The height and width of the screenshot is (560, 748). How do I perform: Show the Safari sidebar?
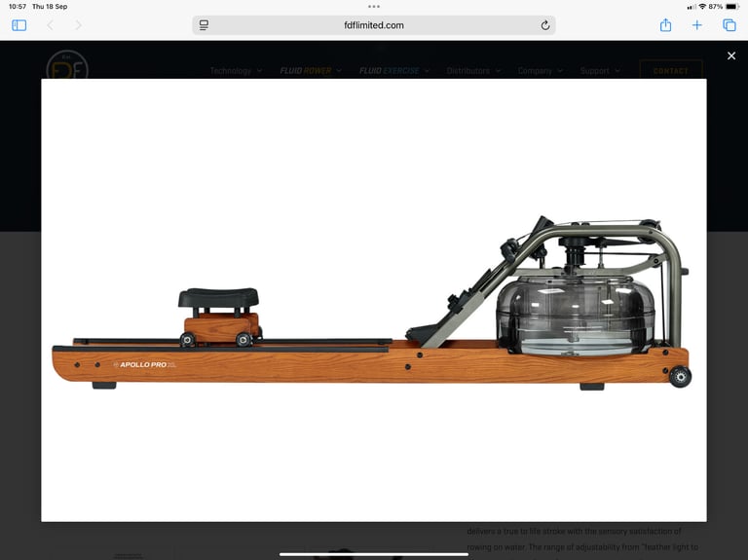pos(19,25)
